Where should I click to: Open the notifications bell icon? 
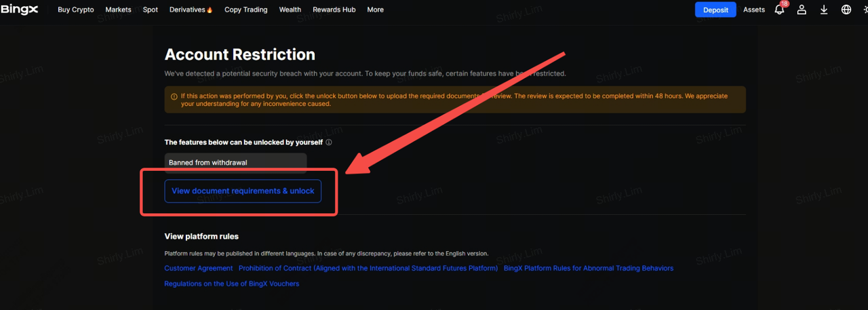(x=779, y=10)
